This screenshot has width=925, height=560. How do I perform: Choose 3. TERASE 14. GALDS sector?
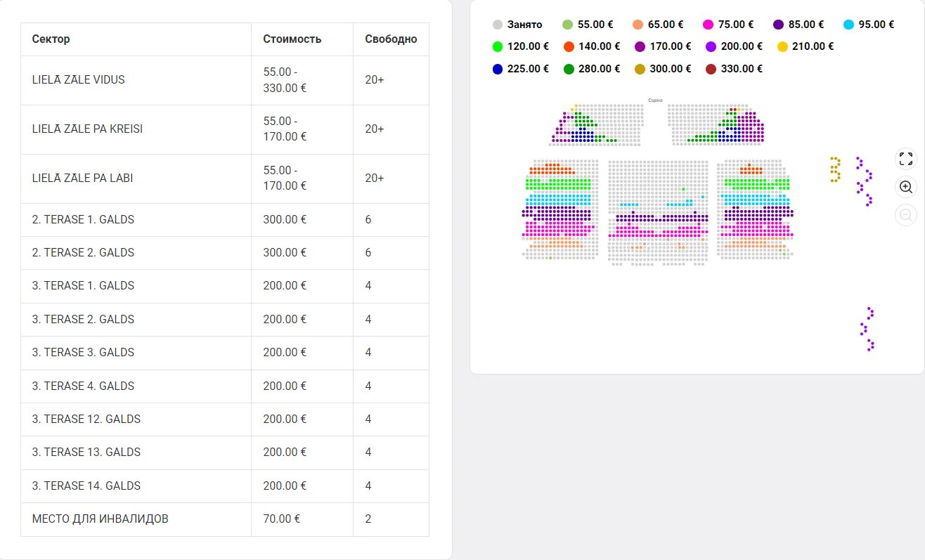(86, 486)
